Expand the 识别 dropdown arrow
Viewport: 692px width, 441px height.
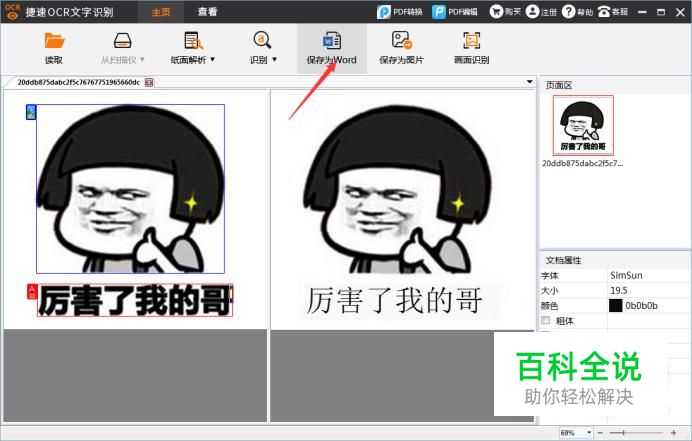[275, 59]
